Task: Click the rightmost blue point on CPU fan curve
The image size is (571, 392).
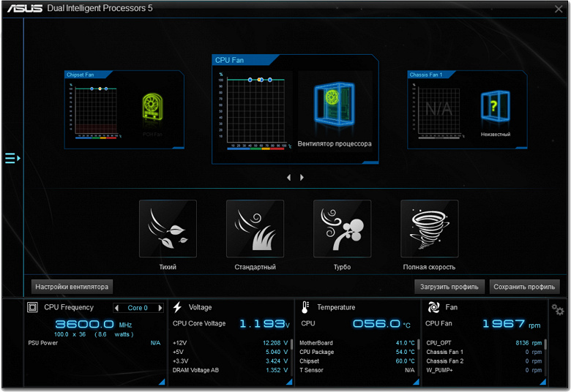Action: pos(270,79)
